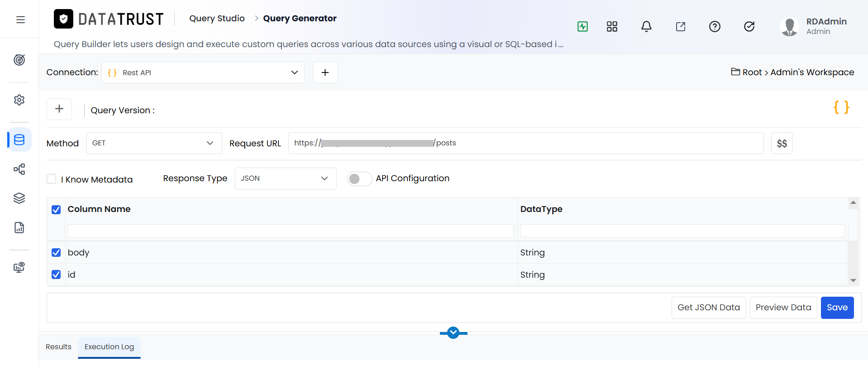The height and width of the screenshot is (366, 868).
Task: Click the DataTrust shield logo
Action: (63, 19)
